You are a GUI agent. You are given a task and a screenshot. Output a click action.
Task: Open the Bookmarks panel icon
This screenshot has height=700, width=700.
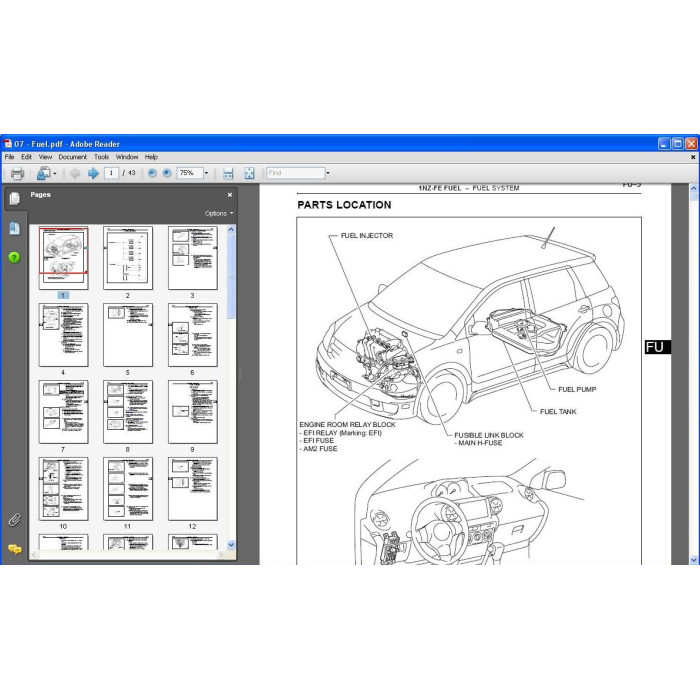pos(14,228)
